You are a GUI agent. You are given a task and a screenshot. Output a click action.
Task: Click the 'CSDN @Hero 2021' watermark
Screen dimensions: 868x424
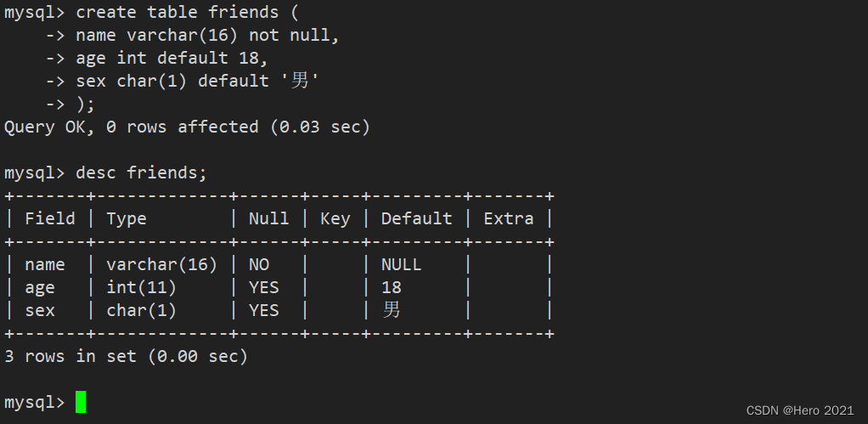coord(800,410)
